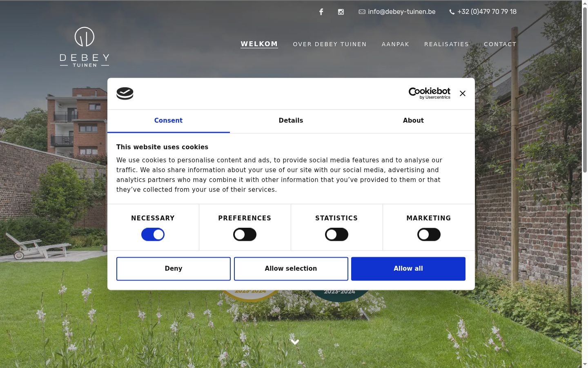Switch to the Consent tab
Image resolution: width=588 pixels, height=368 pixels.
168,121
